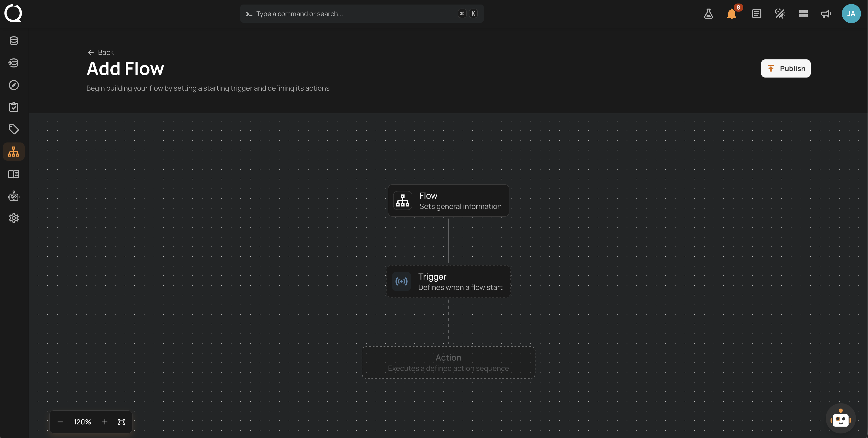Open the clipboard checks icon in sidebar

(x=14, y=107)
